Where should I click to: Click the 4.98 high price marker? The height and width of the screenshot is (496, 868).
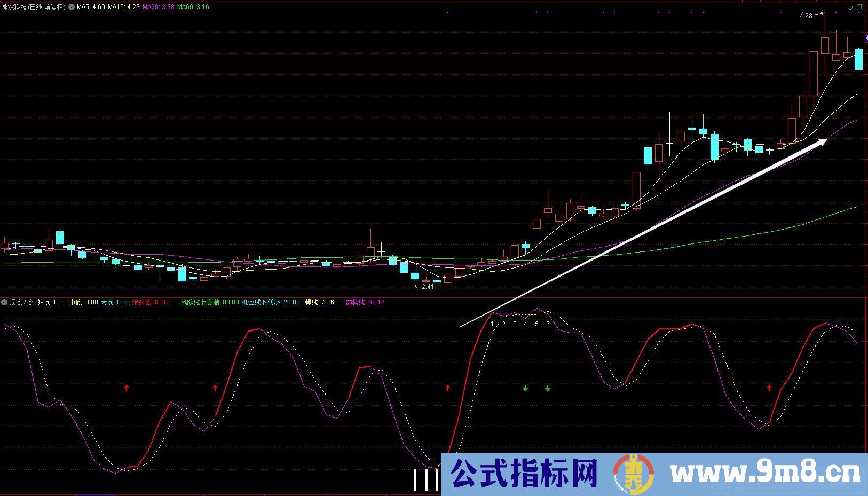pyautogui.click(x=806, y=16)
